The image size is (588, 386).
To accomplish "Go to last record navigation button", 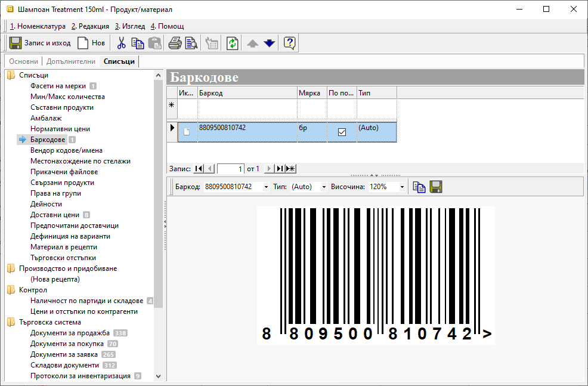I will [x=280, y=169].
